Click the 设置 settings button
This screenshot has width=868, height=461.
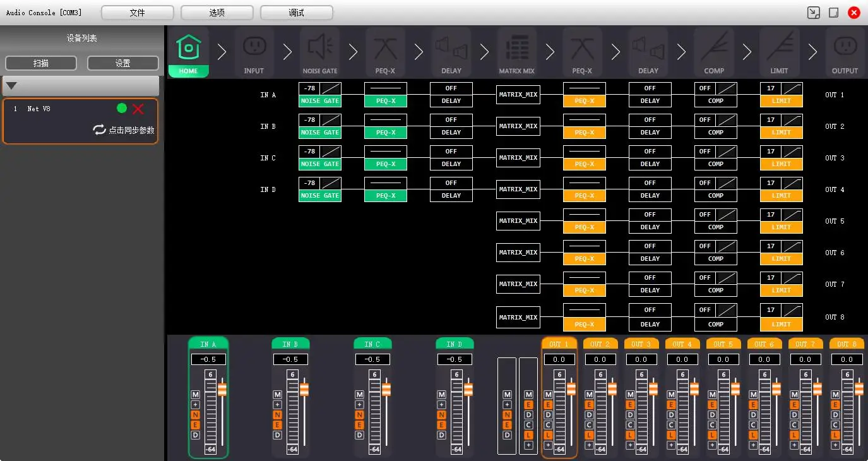point(122,63)
